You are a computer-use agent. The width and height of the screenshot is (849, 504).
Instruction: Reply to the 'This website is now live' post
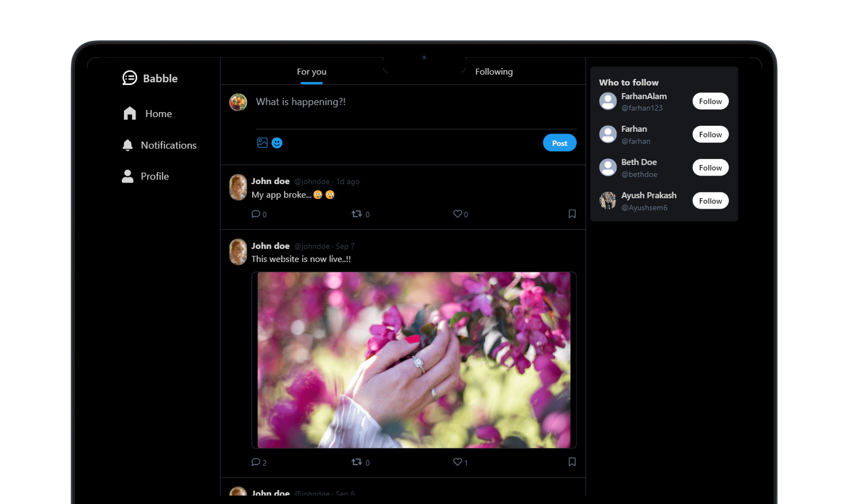click(256, 462)
